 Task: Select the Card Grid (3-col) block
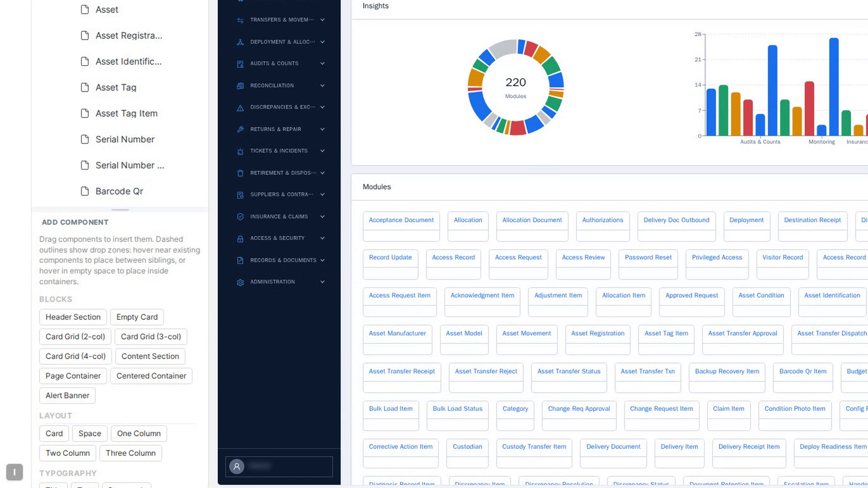click(151, 337)
